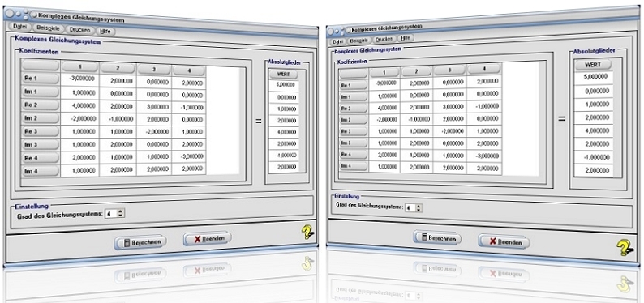Select row header Re 4 in left window
The width and height of the screenshot is (644, 303).
(40, 158)
